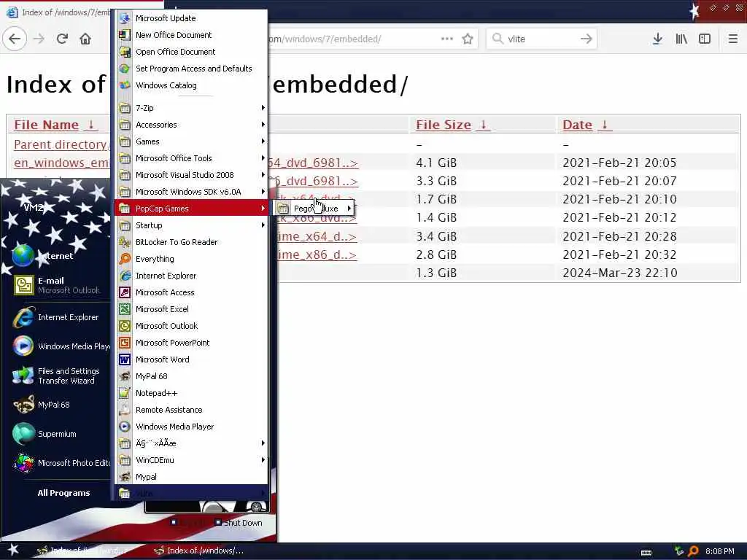Open the Parent directory link
Screen dimensions: 747x560
coord(61,144)
